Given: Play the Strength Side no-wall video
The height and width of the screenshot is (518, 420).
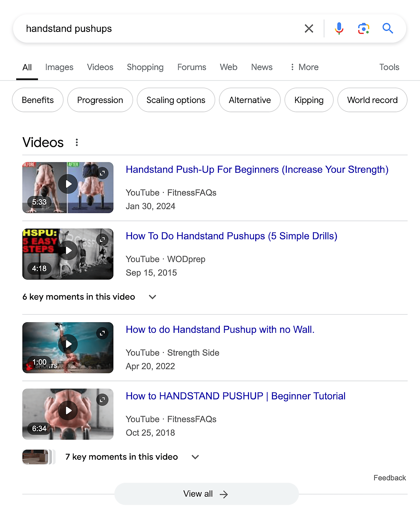Looking at the screenshot, I should pos(68,344).
